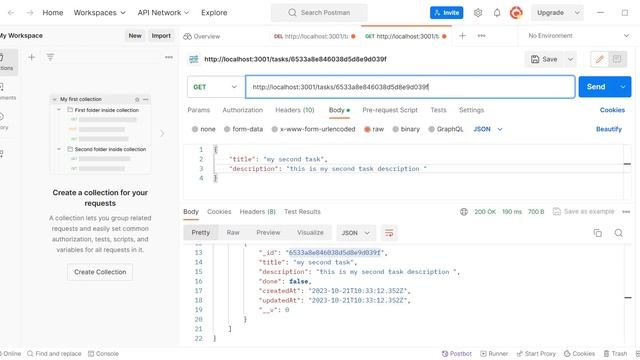Click the Beautify link

(609, 129)
